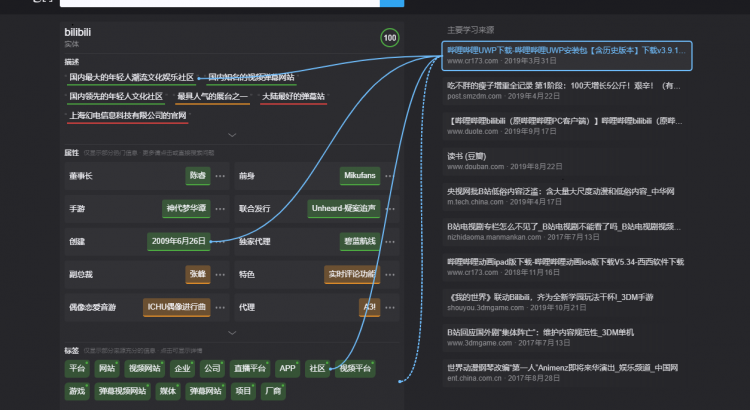Select the 直播平台 tag

(249, 369)
